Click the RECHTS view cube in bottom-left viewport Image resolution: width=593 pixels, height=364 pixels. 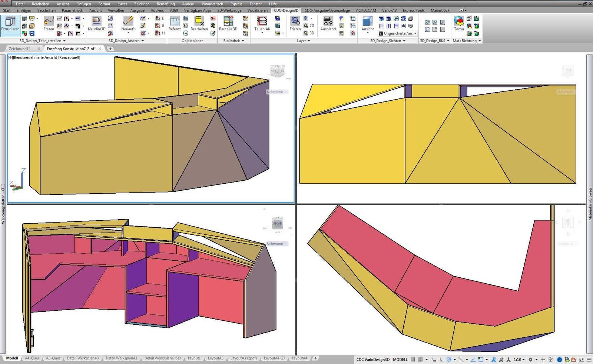(278, 223)
